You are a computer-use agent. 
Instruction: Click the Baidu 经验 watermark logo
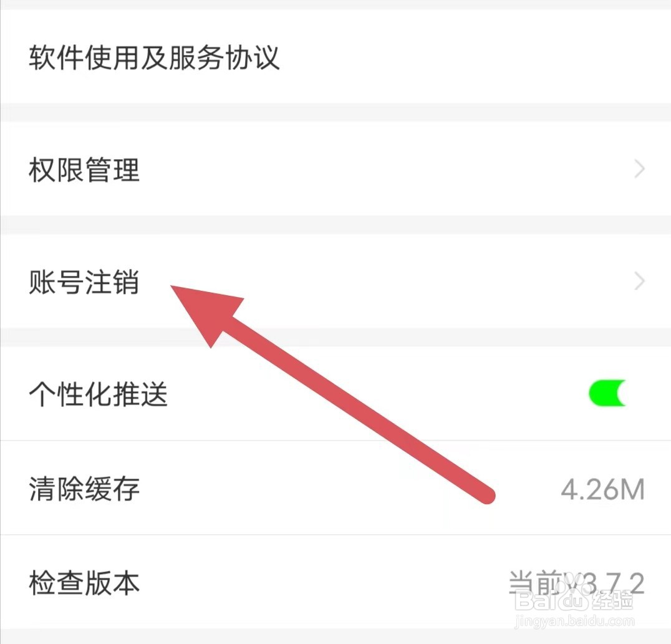(574, 601)
